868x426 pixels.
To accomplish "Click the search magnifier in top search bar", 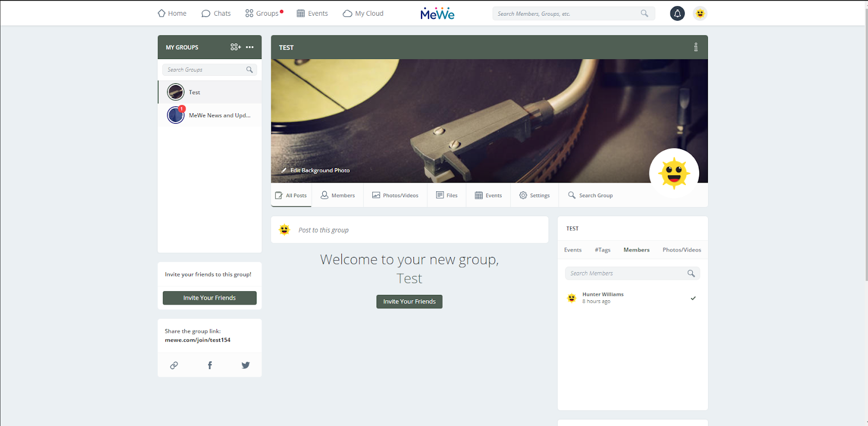I will (x=644, y=14).
